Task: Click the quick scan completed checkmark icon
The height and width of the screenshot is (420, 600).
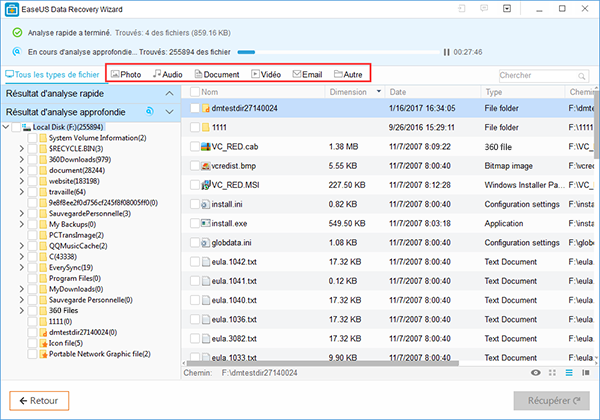Action: pyautogui.click(x=17, y=33)
